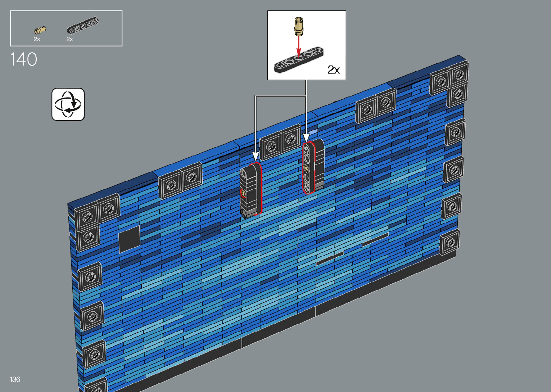Click the step number 140

coord(24,60)
